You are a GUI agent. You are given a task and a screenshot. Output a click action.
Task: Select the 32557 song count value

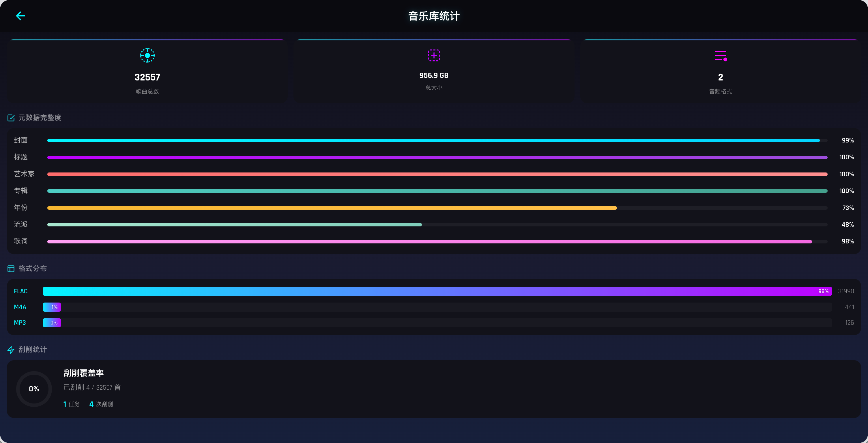tap(147, 78)
